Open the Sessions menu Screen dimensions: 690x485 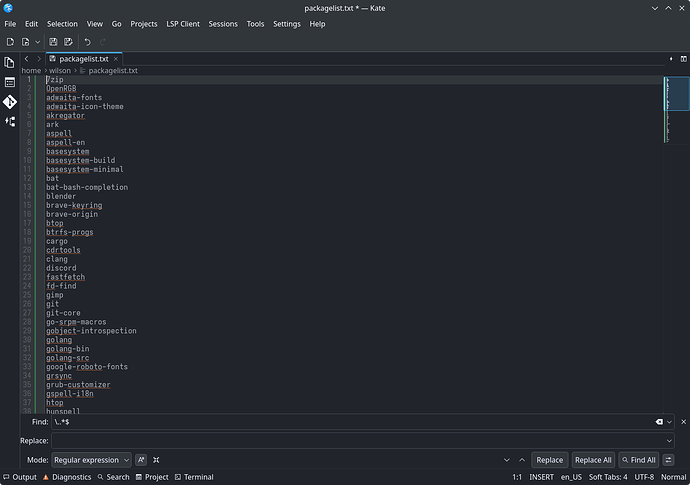click(223, 24)
